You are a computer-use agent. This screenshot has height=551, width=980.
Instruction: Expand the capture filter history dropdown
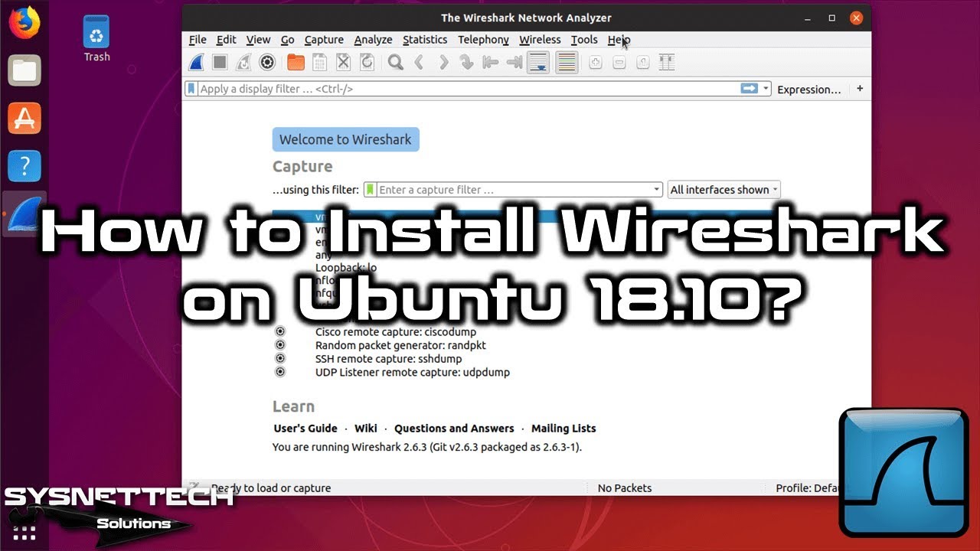click(657, 190)
